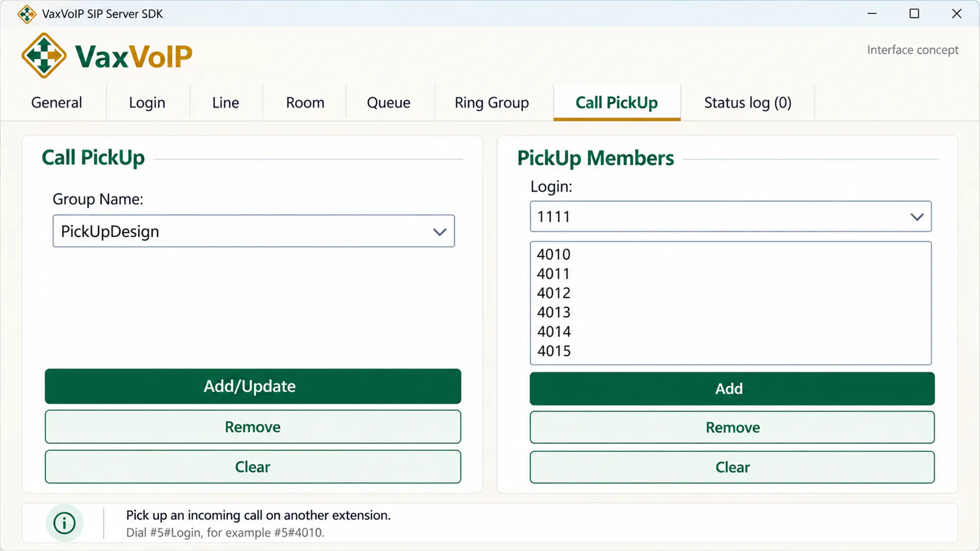Select the Call PickUp tab
The height and width of the screenshot is (551, 980).
tap(617, 103)
